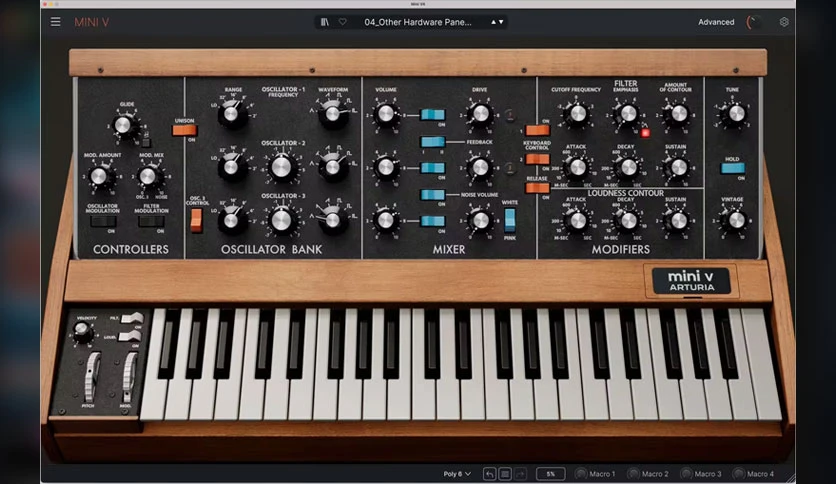Click the Macro 1 knob
Screen dimensions: 836x484
tap(581, 473)
